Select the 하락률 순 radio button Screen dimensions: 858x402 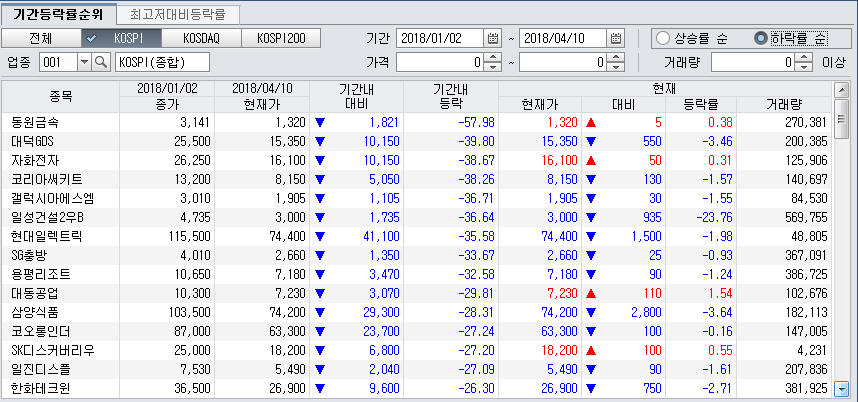(762, 38)
